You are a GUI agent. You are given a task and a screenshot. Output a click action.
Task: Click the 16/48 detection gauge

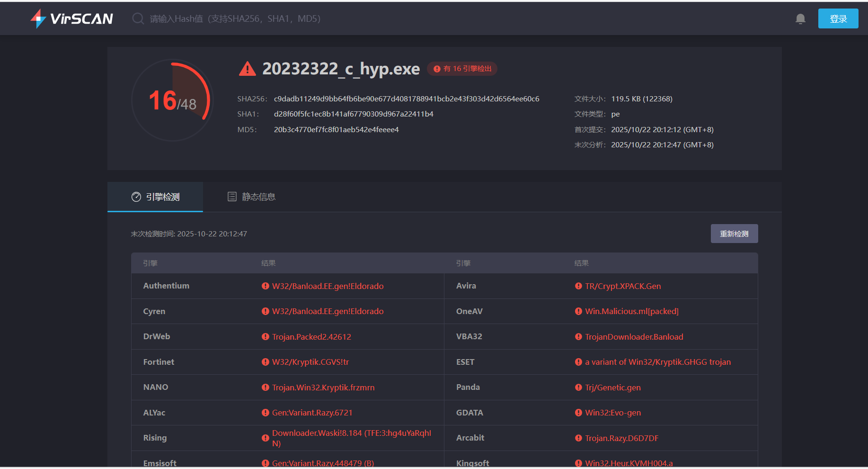pos(173,100)
